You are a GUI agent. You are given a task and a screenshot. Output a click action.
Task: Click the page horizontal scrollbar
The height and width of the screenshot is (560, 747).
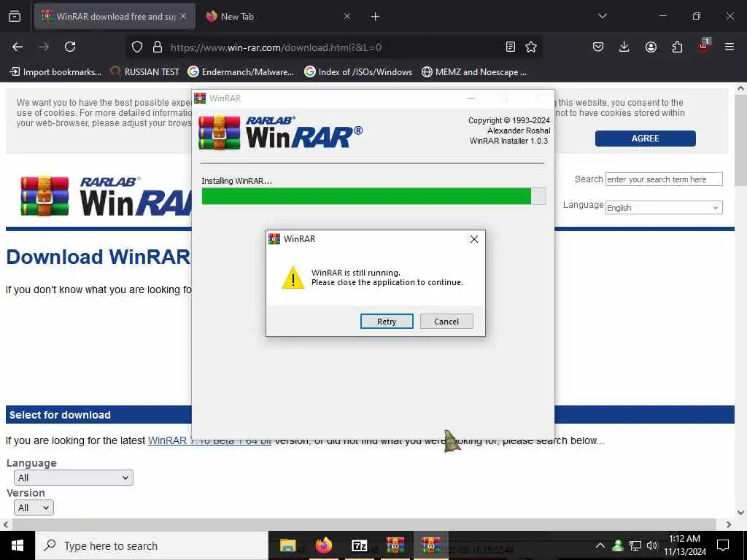click(365, 524)
